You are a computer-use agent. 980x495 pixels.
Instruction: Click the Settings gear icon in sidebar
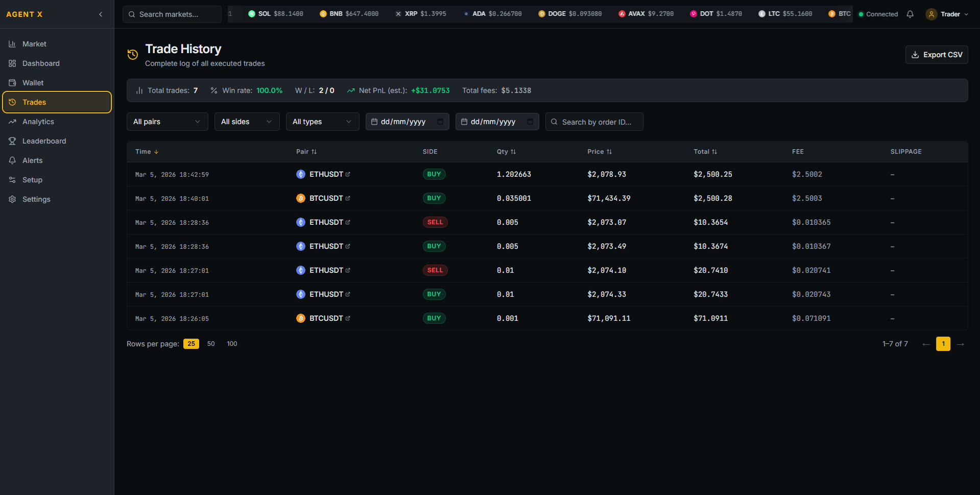[12, 199]
